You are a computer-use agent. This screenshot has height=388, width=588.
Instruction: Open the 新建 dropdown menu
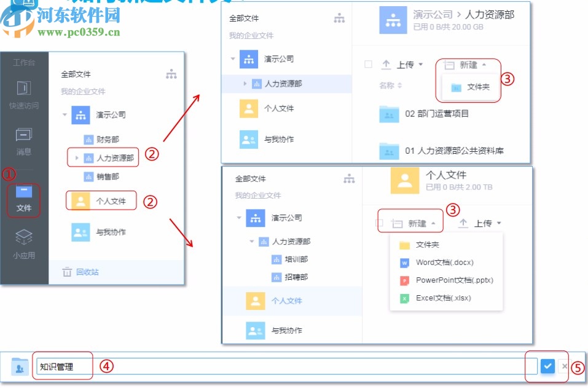pos(468,65)
